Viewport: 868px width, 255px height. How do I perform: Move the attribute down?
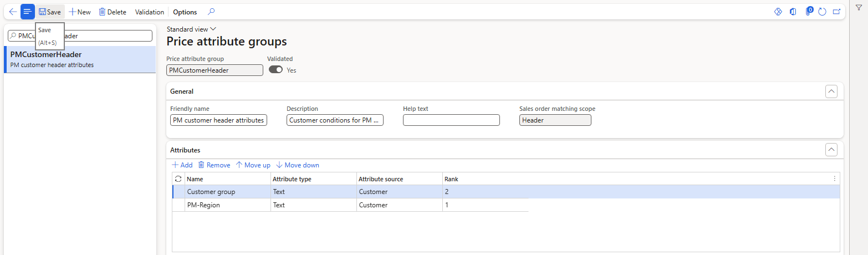pyautogui.click(x=297, y=165)
